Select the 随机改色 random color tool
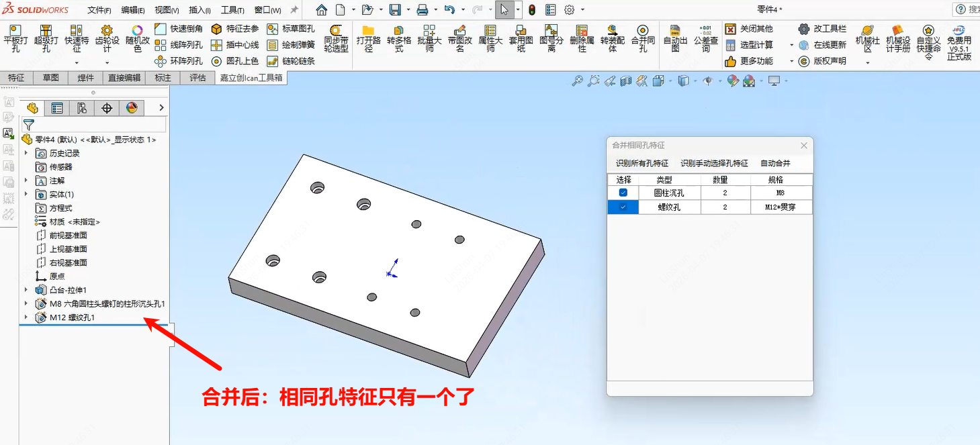The height and width of the screenshot is (445, 980). 137,40
